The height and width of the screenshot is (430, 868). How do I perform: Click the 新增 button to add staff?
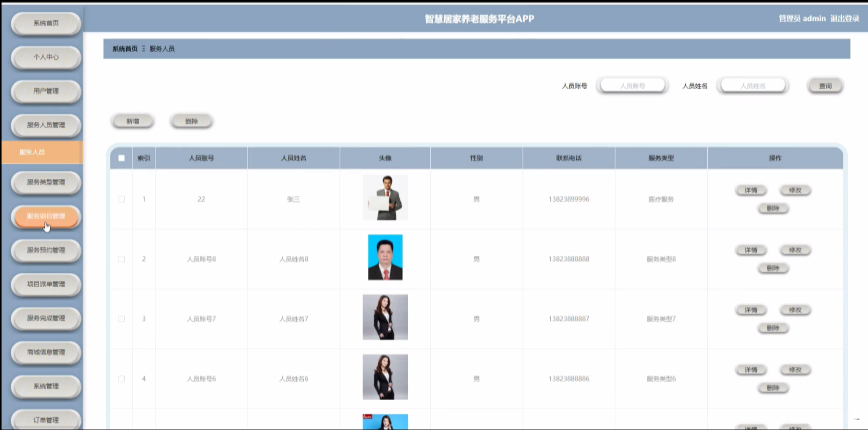click(133, 121)
